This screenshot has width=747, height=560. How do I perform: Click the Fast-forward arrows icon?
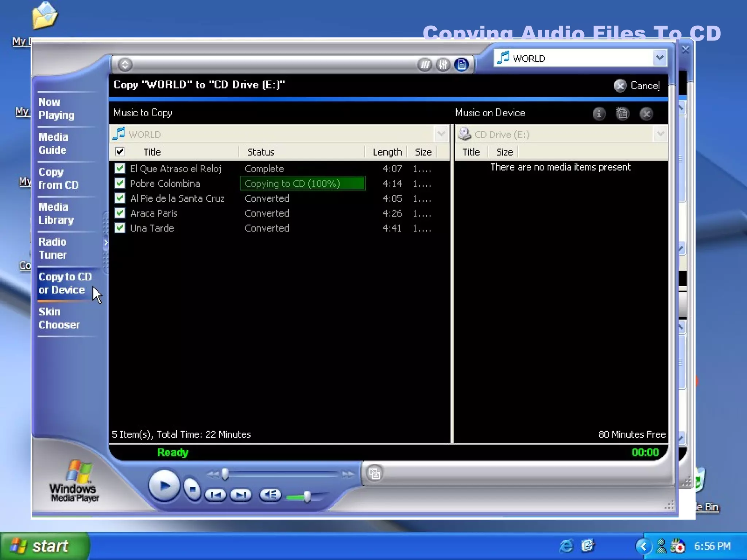348,474
